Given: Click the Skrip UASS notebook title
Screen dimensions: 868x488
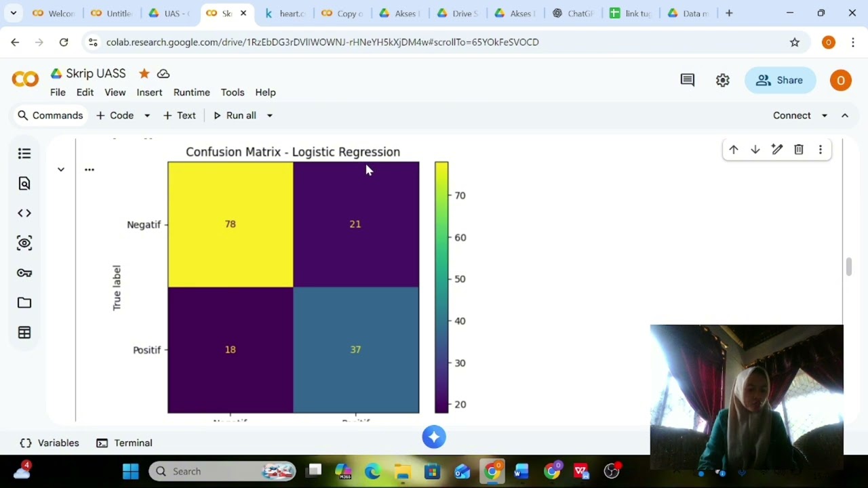Looking at the screenshot, I should [96, 73].
